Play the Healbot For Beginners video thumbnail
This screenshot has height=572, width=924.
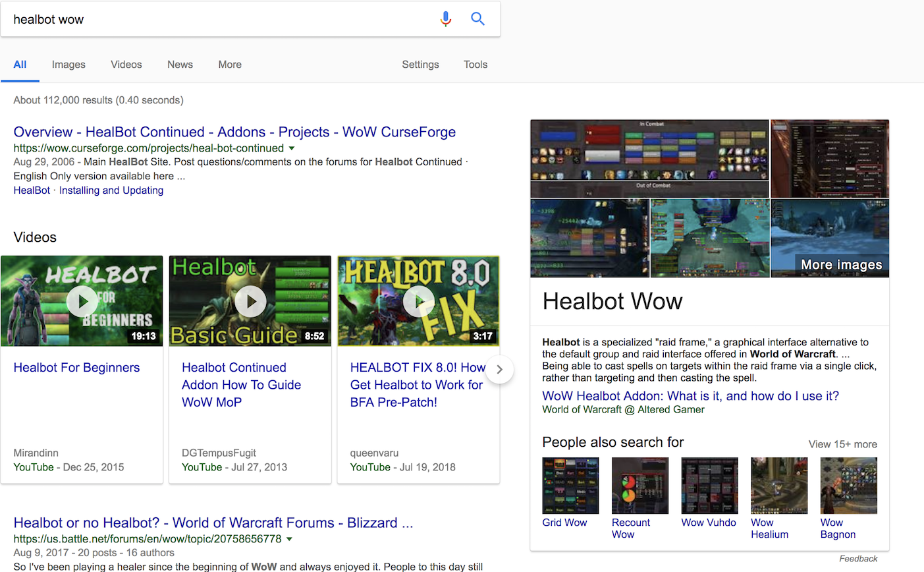point(82,301)
